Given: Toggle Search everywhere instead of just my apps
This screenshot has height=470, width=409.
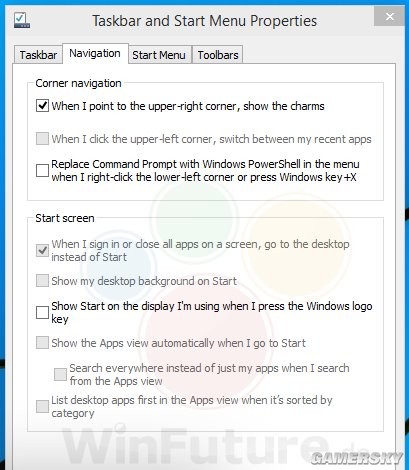Looking at the screenshot, I should click(x=60, y=374).
